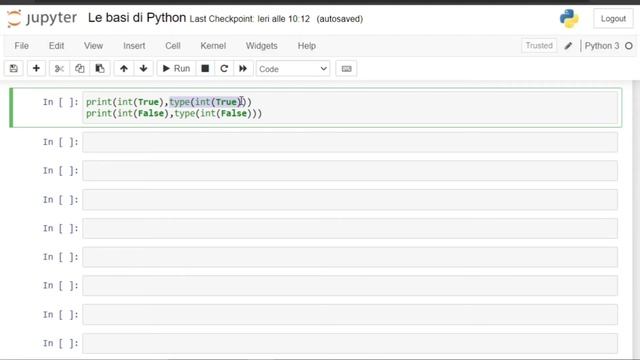Click the kernel idle circle indicator
Image resolution: width=640 pixels, height=360 pixels.
[629, 46]
